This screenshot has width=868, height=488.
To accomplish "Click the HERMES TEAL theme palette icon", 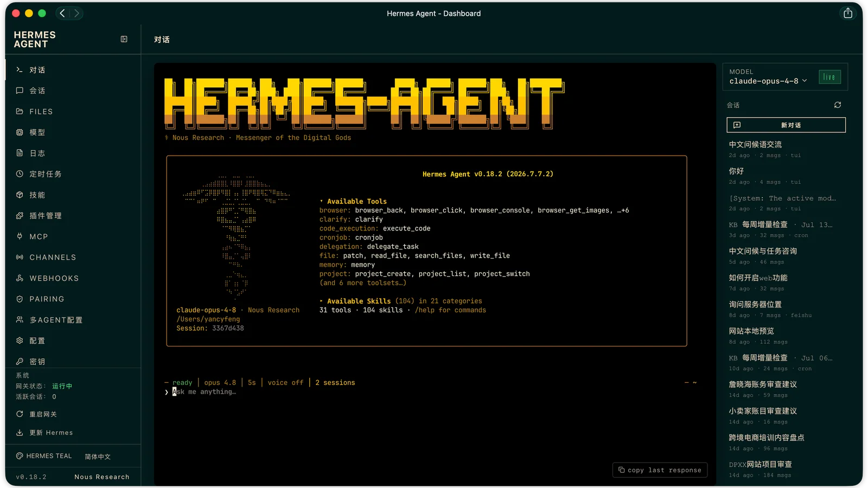I will 20,456.
